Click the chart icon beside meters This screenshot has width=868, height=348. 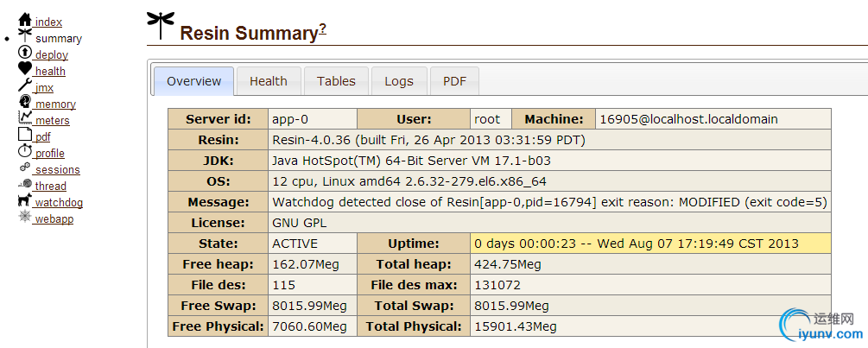tap(25, 118)
